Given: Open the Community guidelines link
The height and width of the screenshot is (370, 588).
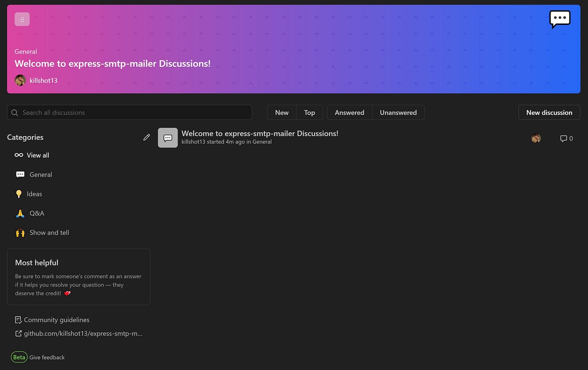Looking at the screenshot, I should pyautogui.click(x=57, y=320).
